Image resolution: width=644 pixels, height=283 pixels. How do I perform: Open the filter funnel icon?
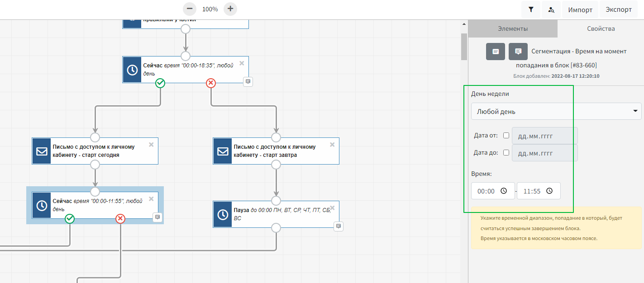531,9
